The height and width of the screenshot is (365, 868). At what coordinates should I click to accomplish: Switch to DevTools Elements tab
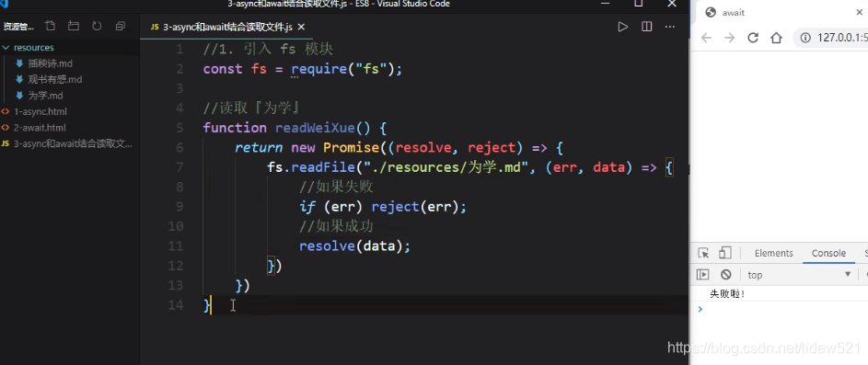click(773, 253)
